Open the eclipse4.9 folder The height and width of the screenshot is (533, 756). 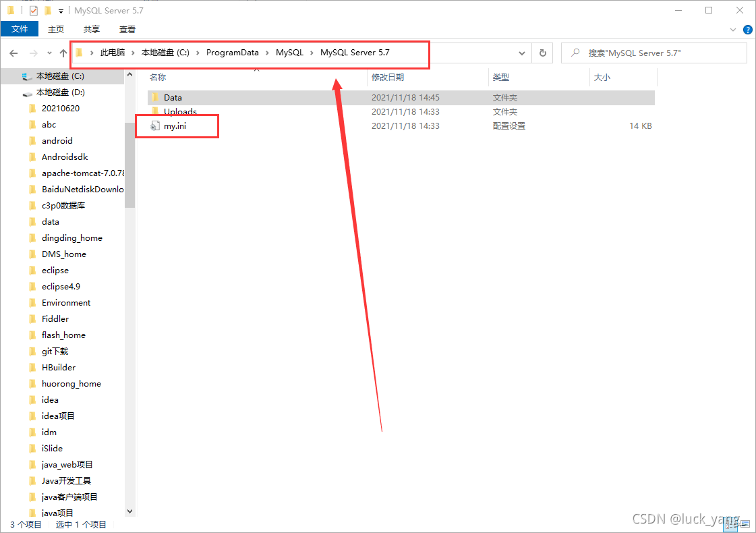(61, 287)
